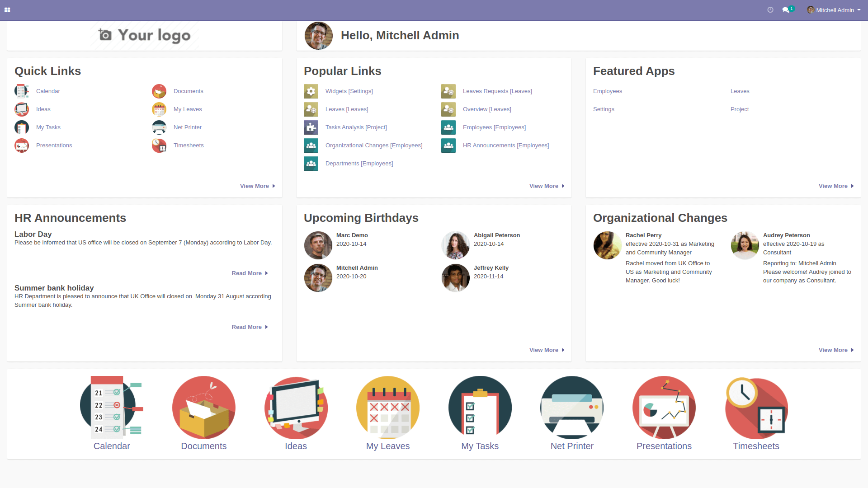Viewport: 868px width, 488px height.
Task: Click the Presentations quick link text
Action: (54, 145)
